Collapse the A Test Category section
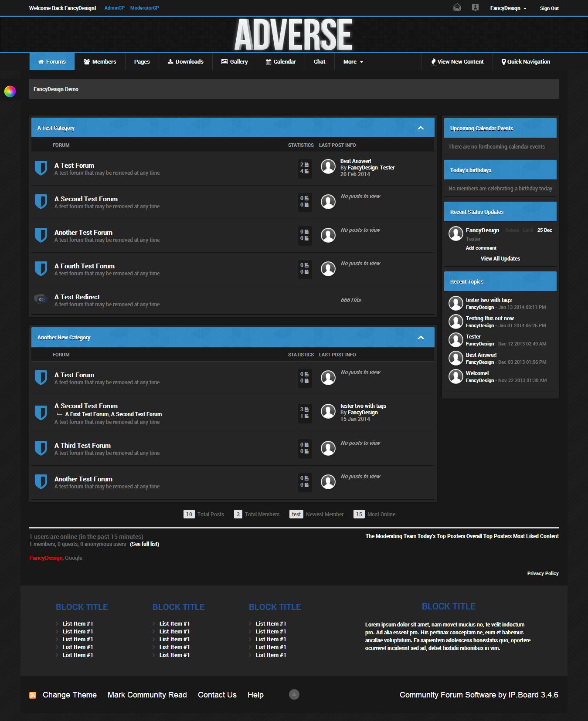The height and width of the screenshot is (721, 588). pos(421,128)
